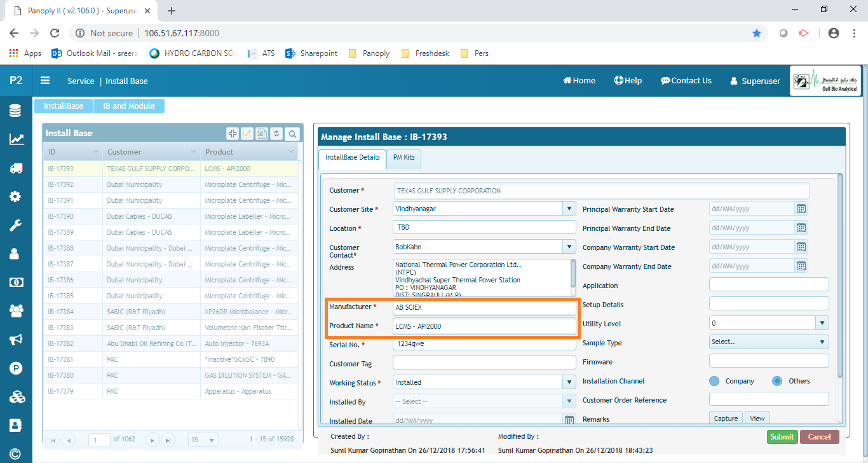Open the circled P sidebar icon
This screenshot has width=868, height=463.
click(x=15, y=368)
